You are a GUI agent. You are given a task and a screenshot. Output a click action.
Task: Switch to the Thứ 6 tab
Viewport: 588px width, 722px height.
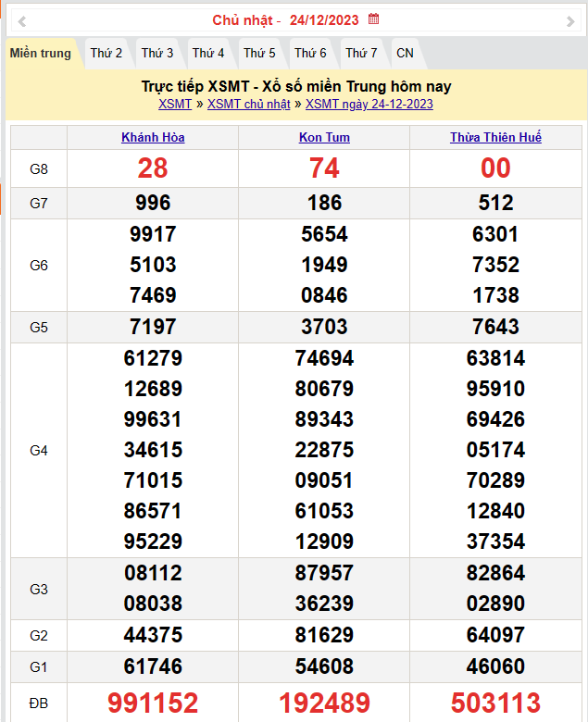point(310,54)
